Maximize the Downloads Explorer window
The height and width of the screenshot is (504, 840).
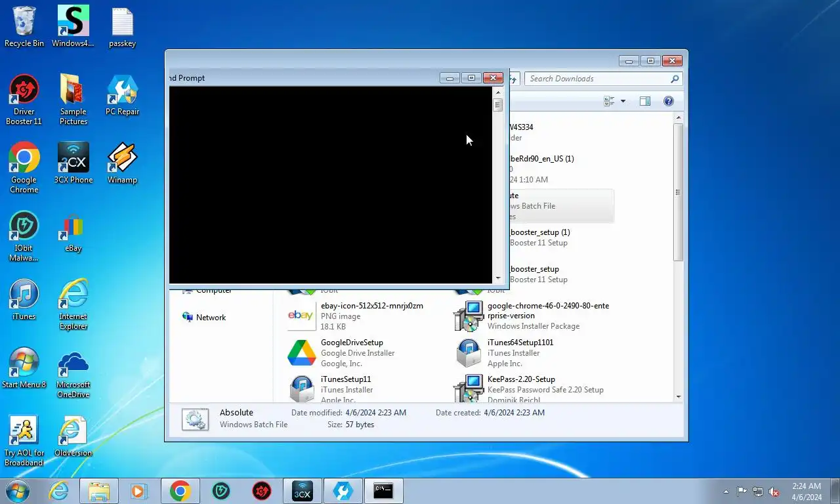pyautogui.click(x=650, y=61)
